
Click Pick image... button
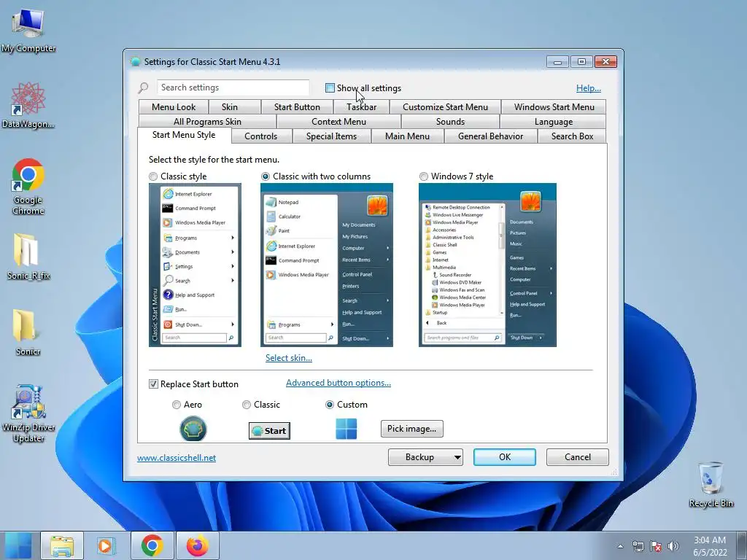411,429
